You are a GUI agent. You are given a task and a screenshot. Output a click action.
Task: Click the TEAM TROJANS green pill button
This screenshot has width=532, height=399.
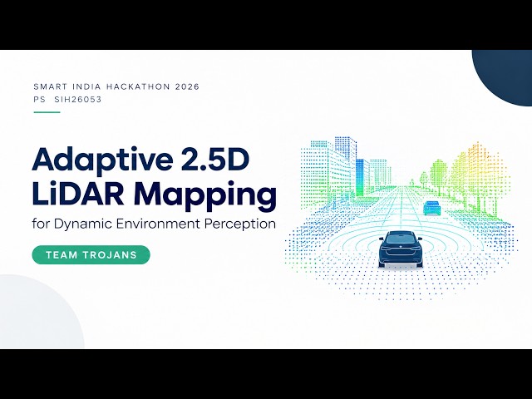(x=91, y=255)
